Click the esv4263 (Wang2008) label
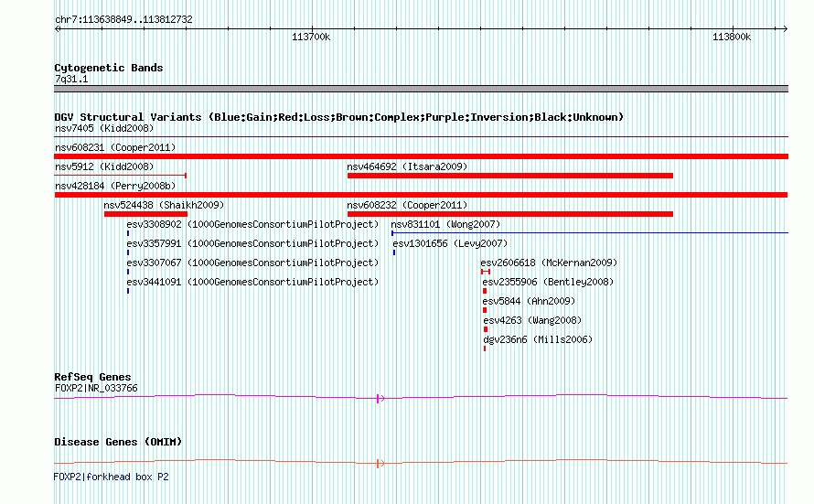This screenshot has height=504, width=814. pos(532,320)
